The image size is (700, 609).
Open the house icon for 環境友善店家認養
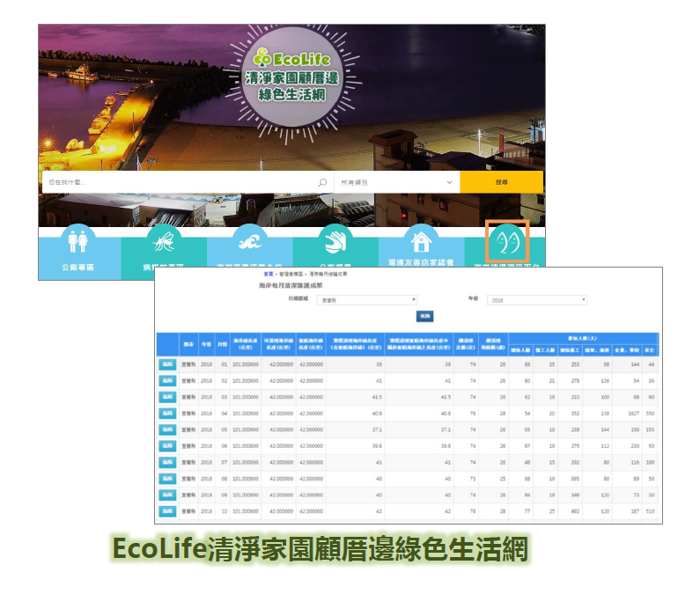pyautogui.click(x=419, y=239)
